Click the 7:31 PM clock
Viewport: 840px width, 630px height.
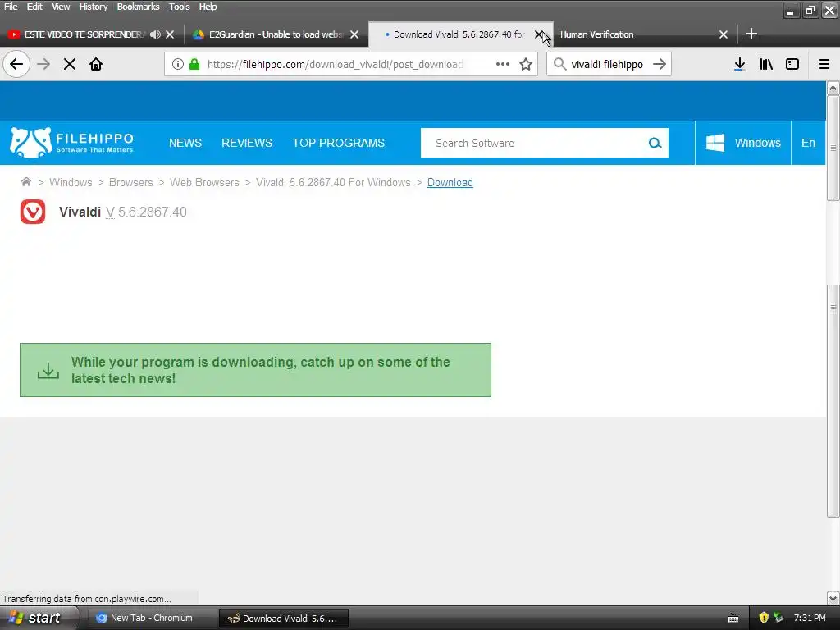[810, 618]
